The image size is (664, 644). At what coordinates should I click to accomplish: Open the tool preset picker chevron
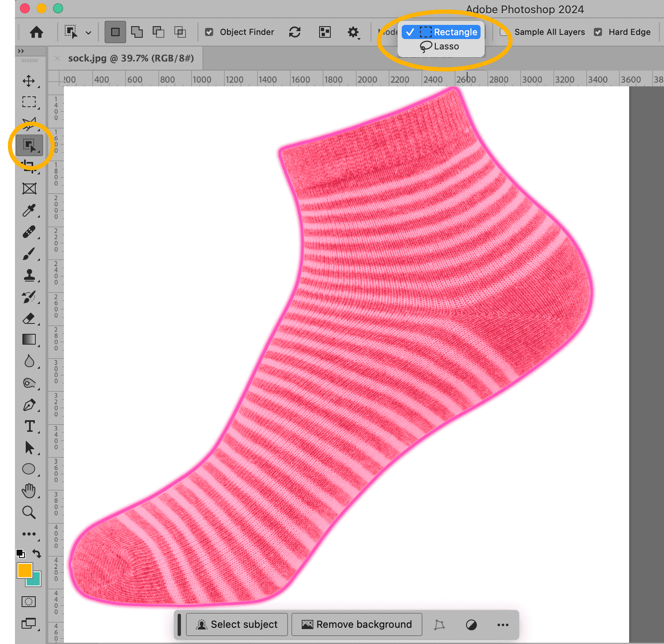pyautogui.click(x=88, y=32)
